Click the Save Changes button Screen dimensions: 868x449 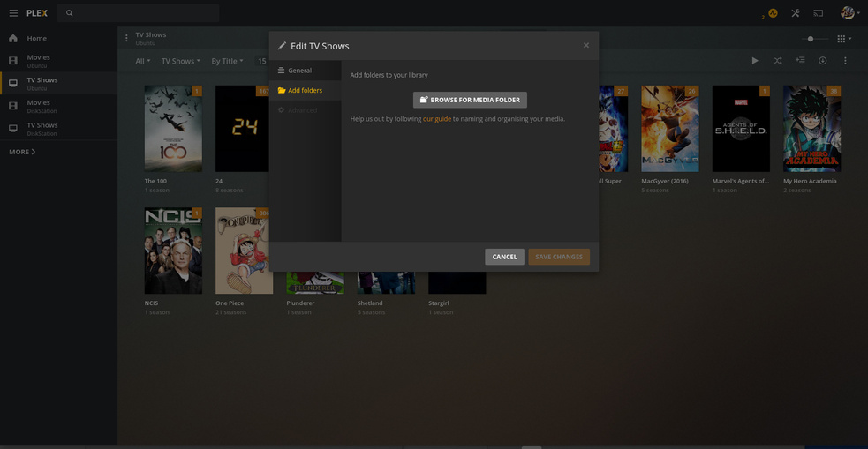point(559,257)
